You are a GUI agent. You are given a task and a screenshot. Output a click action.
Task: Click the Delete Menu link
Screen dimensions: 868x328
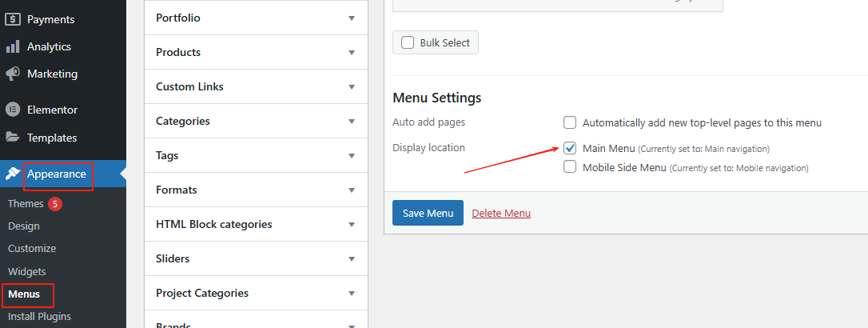coord(501,213)
